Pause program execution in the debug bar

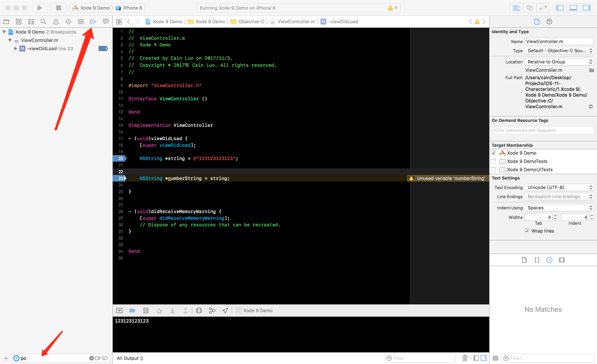(146, 311)
